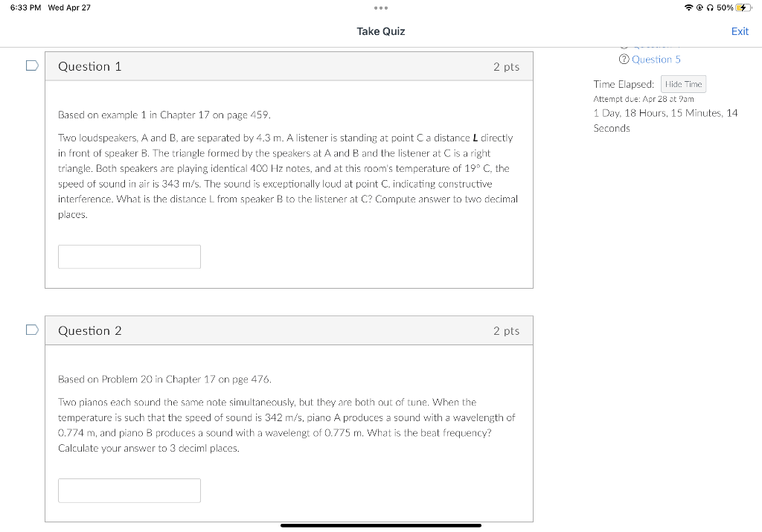Click the question mark icon beside Question 5
This screenshot has width=762, height=532.
pos(624,60)
